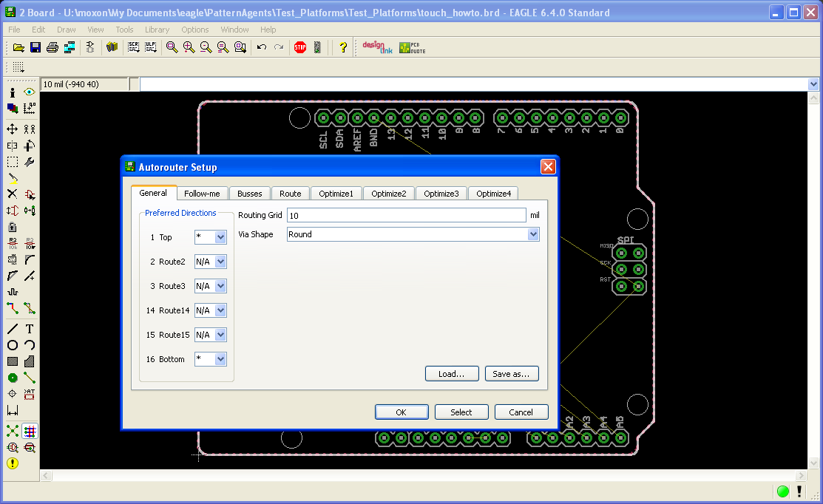Select the Delete X tool
Viewport: 823px width, 504px height.
[13, 194]
